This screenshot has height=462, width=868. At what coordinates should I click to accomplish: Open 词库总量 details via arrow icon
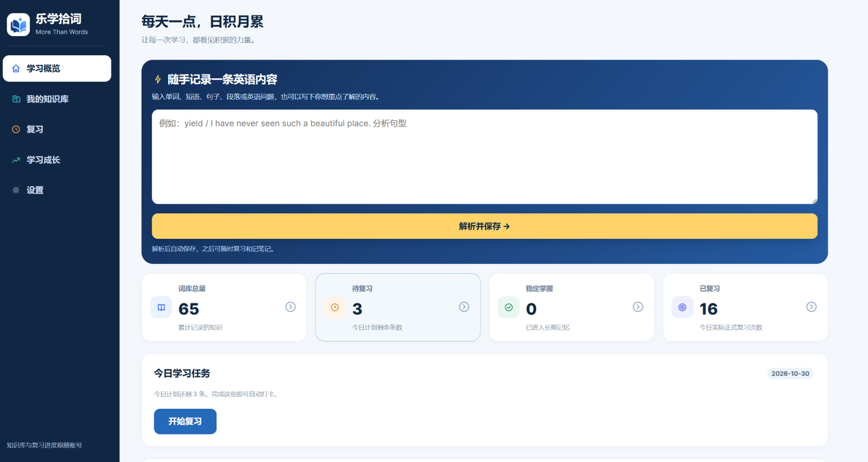[x=290, y=307]
